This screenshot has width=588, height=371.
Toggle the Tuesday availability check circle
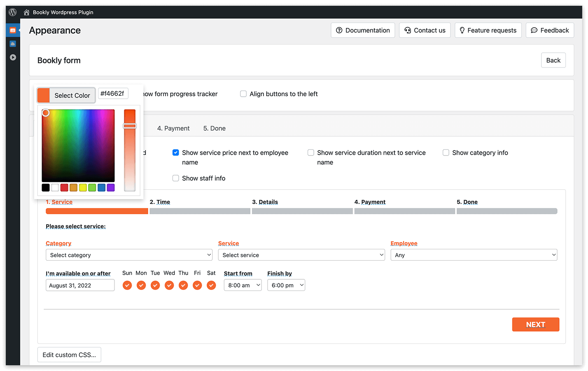tap(155, 285)
